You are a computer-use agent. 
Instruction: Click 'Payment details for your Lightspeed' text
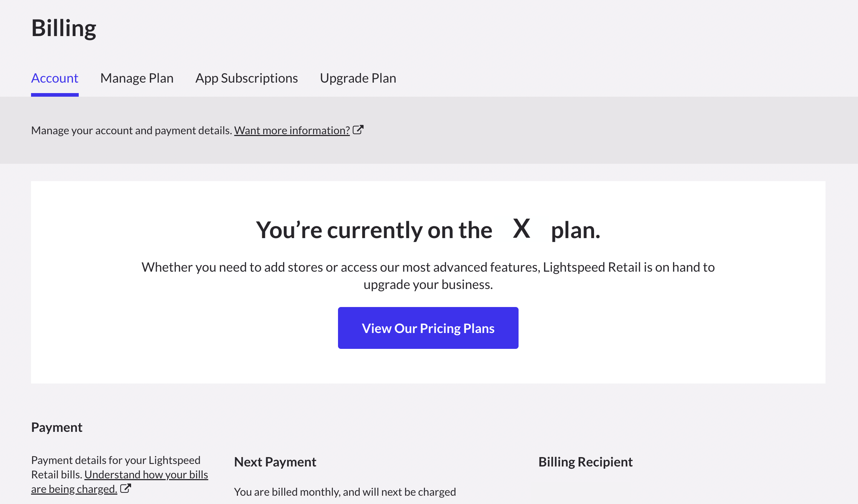[116, 460]
